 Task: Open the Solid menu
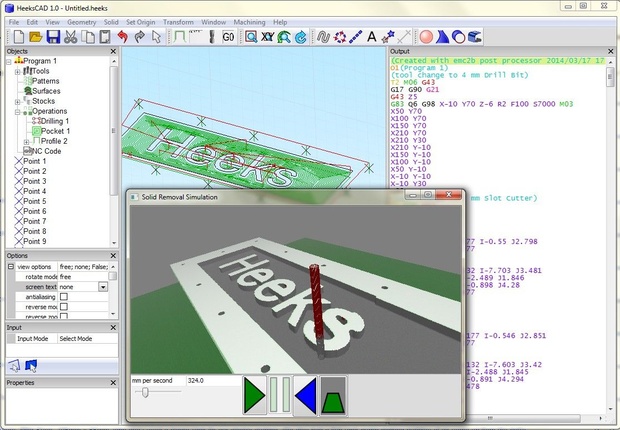pyautogui.click(x=111, y=22)
